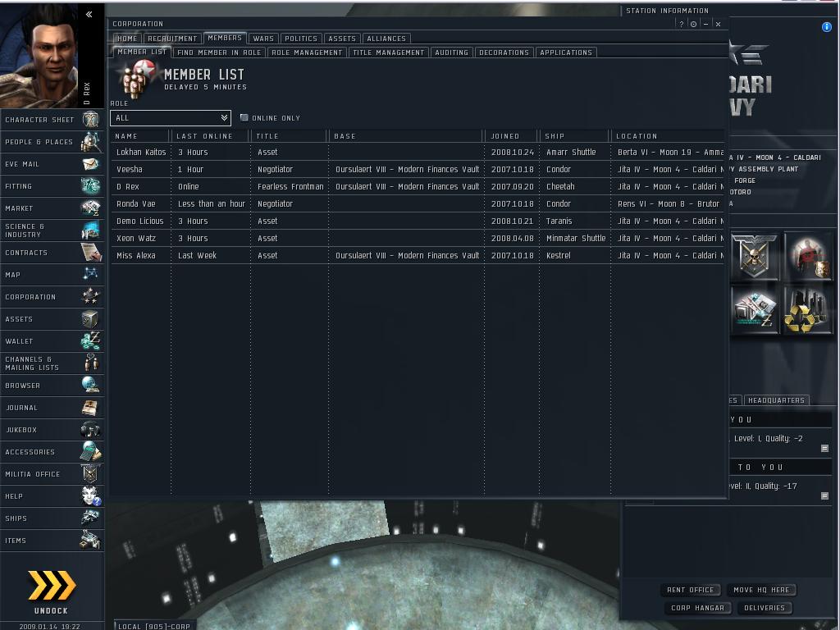
Task: Click the Corp Hangar button
Action: [x=697, y=608]
